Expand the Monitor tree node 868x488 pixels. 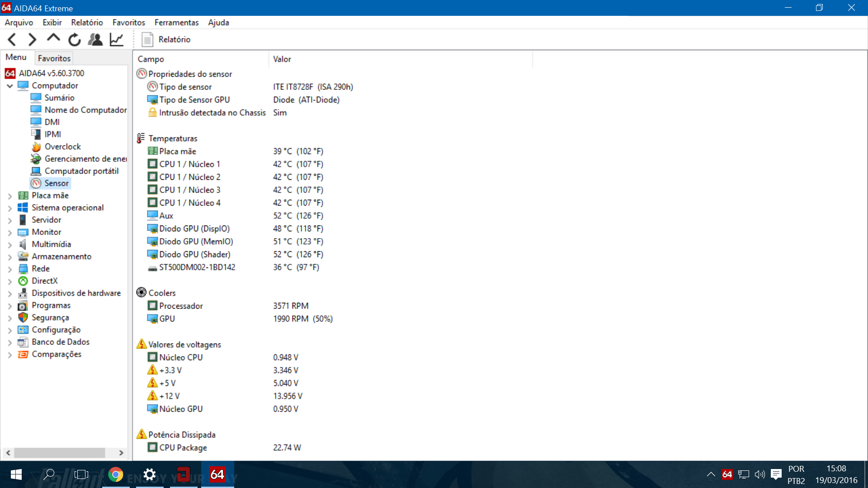[x=9, y=233]
